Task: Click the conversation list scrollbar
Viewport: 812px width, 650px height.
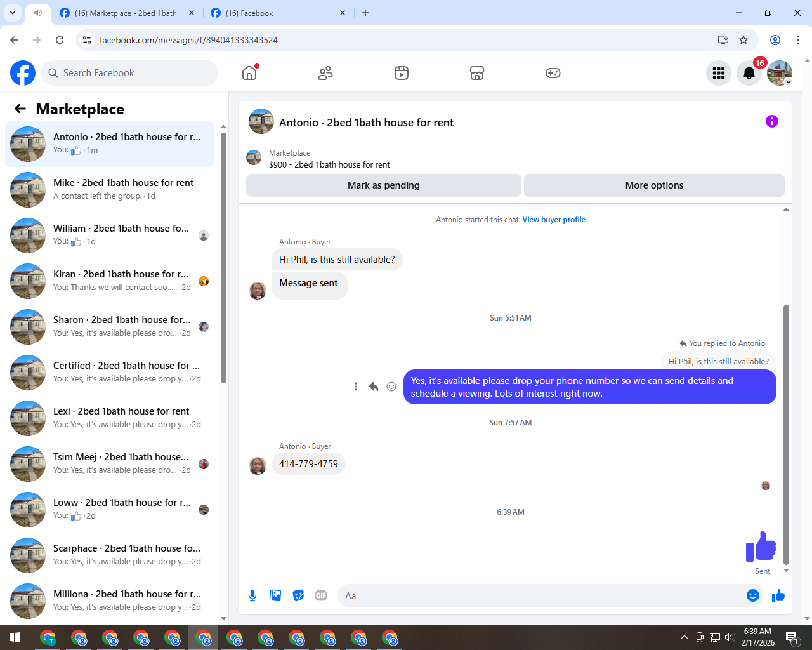Action: 223,257
